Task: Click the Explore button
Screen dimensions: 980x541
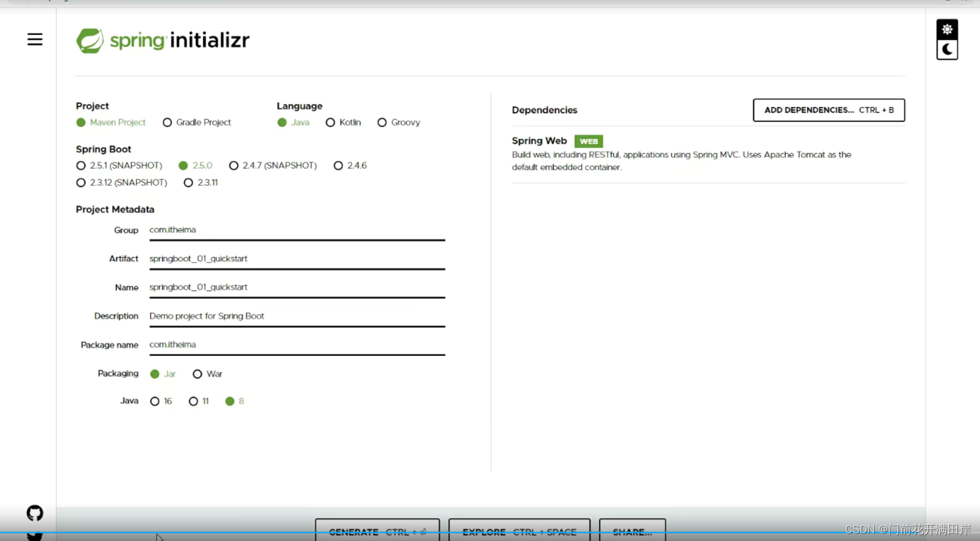Action: (519, 530)
